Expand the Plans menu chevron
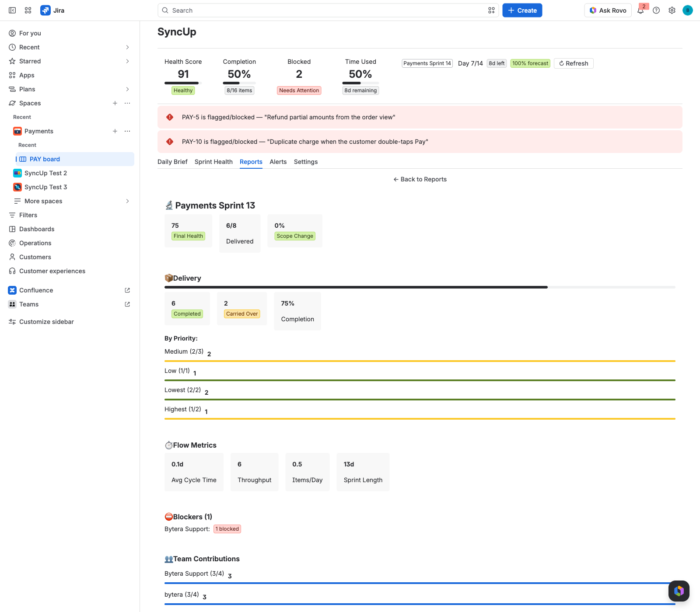This screenshot has width=700, height=612. [127, 89]
